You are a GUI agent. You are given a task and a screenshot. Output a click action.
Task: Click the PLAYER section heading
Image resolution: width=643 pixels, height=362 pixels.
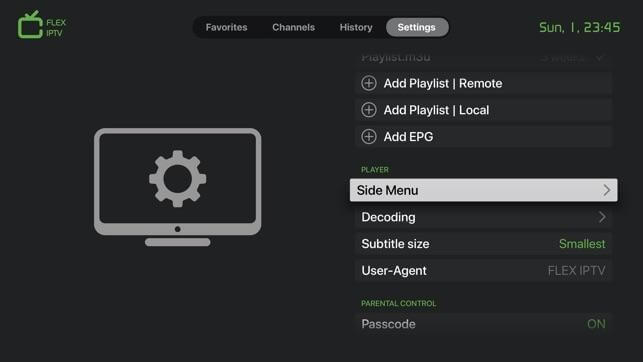click(375, 170)
